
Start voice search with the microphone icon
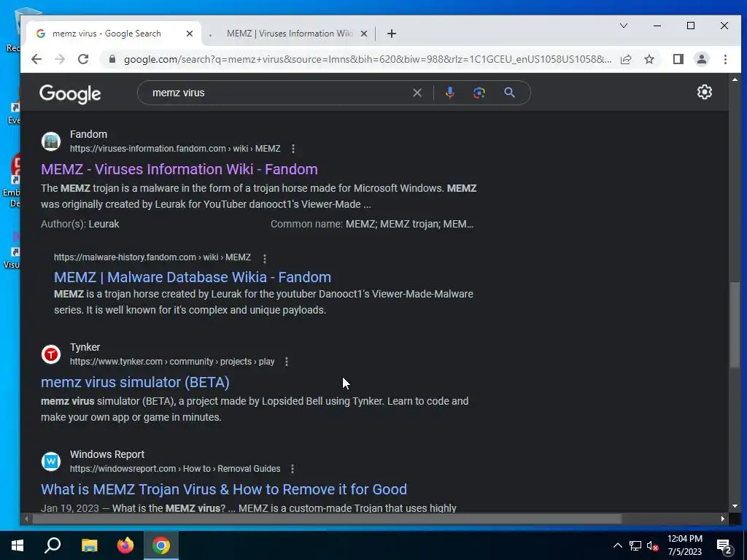(449, 93)
